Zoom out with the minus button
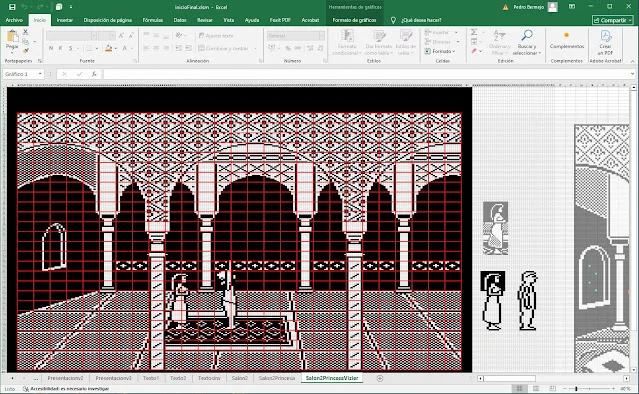The width and height of the screenshot is (639, 394). [564, 389]
